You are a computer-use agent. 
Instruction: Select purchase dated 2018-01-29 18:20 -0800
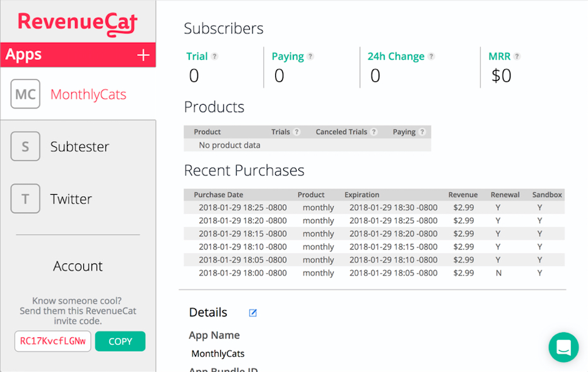pyautogui.click(x=374, y=221)
